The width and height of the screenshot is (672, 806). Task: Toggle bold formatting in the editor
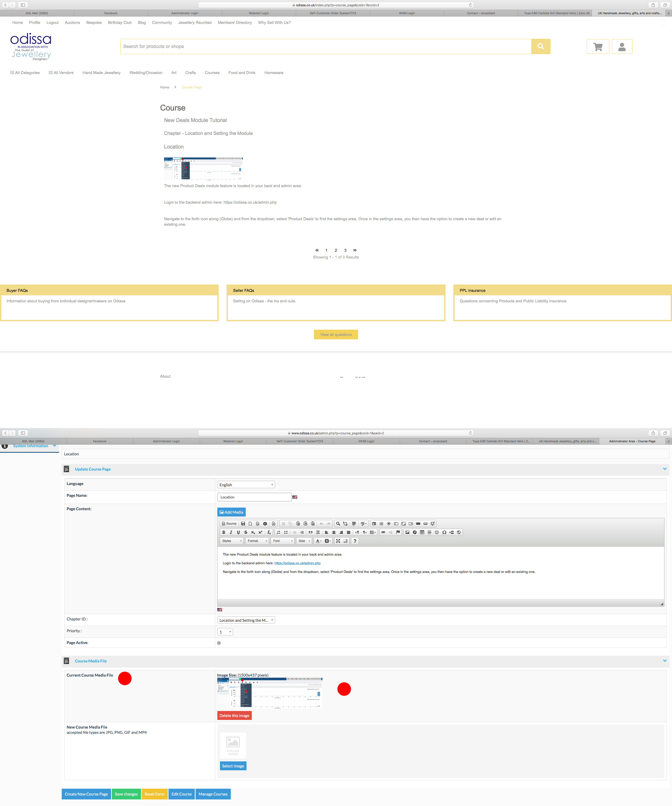224,532
